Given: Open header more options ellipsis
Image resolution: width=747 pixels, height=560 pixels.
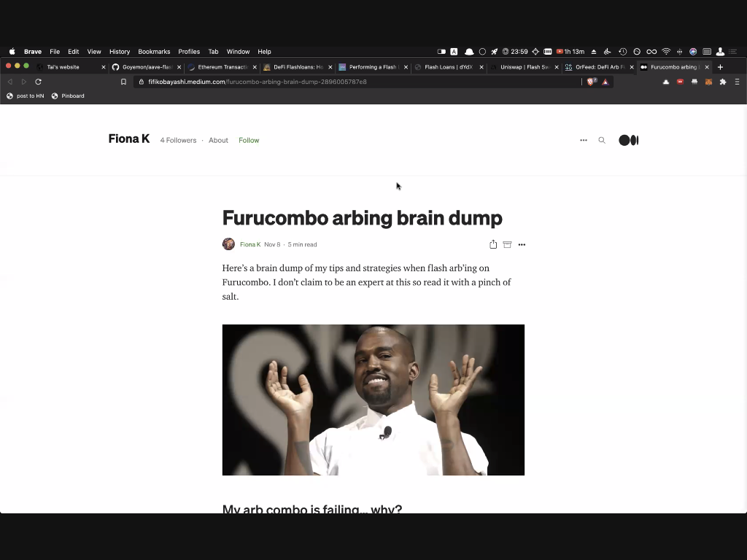Looking at the screenshot, I should [x=583, y=140].
